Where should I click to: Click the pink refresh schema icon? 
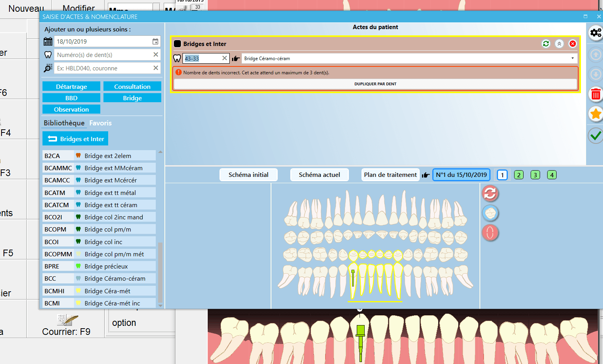490,193
